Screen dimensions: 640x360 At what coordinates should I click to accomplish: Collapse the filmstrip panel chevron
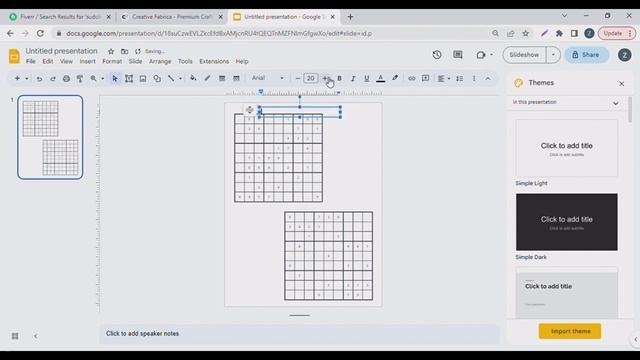pyautogui.click(x=36, y=336)
